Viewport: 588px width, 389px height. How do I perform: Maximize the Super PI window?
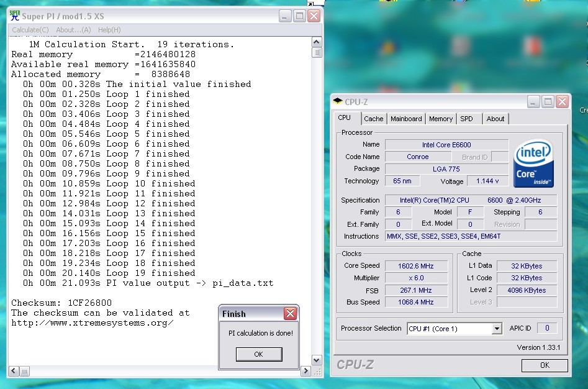tap(299, 16)
